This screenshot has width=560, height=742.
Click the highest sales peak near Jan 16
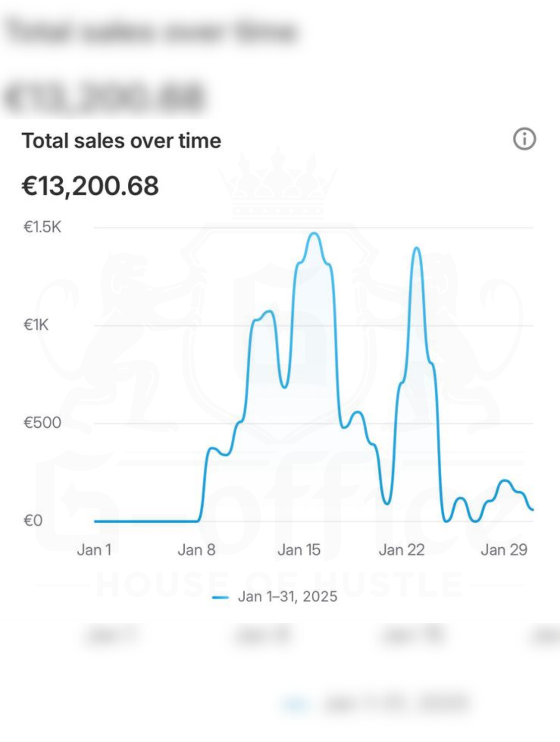314,234
